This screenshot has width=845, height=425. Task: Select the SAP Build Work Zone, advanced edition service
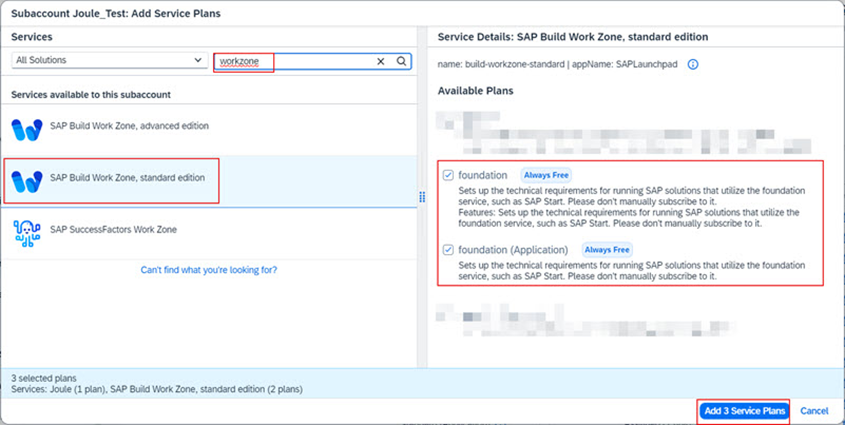pyautogui.click(x=129, y=126)
